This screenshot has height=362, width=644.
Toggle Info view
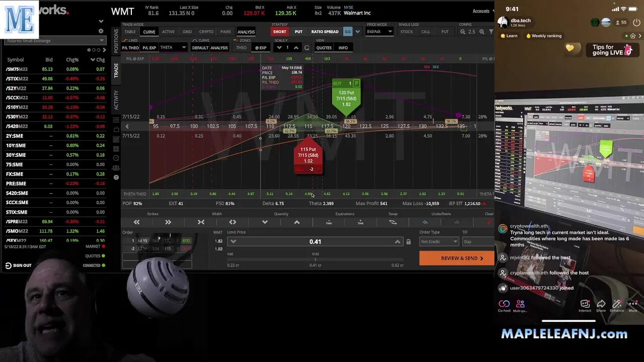tap(343, 48)
